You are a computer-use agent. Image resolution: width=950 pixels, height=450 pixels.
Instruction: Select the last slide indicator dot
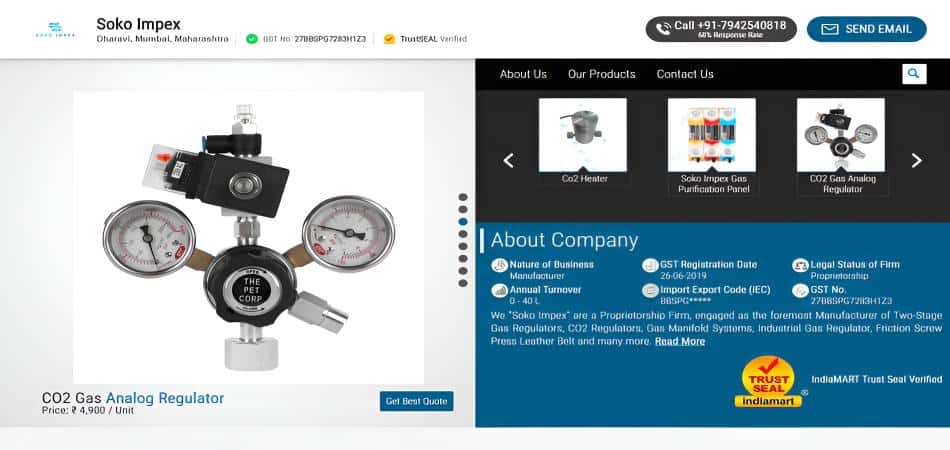[x=463, y=283]
